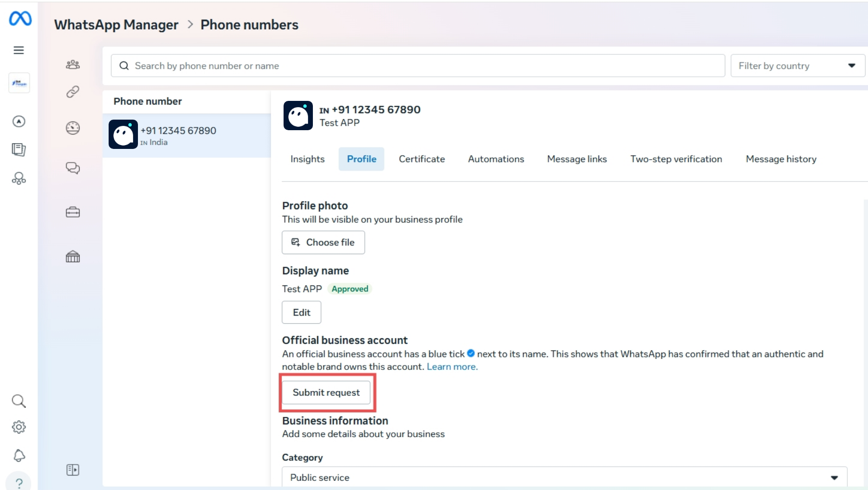Open the help question mark icon
The width and height of the screenshot is (868, 490).
[19, 483]
